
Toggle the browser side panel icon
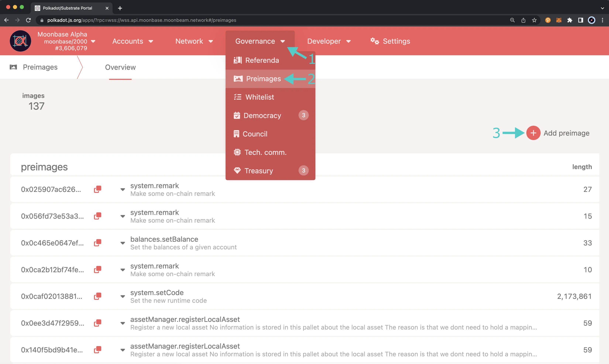coord(581,20)
